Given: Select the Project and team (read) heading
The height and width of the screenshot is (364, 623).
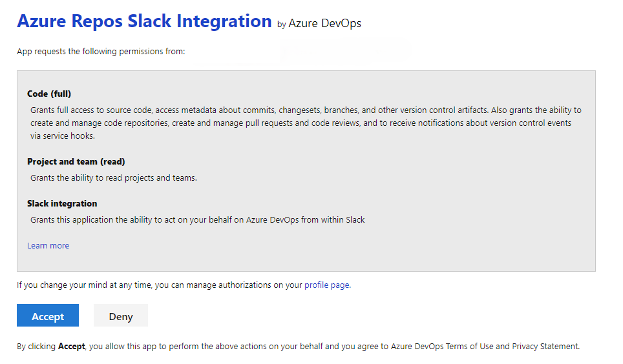Looking at the screenshot, I should 76,161.
